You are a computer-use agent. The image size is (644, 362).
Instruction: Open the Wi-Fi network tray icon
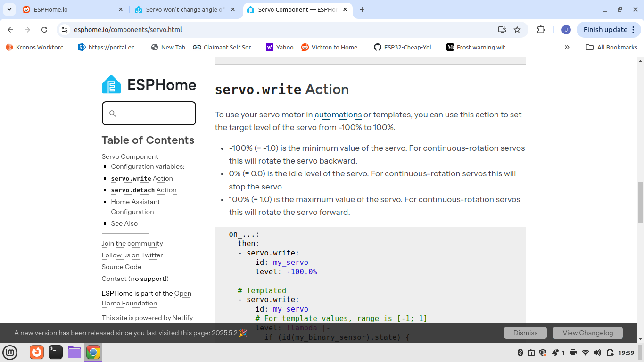coord(586,353)
